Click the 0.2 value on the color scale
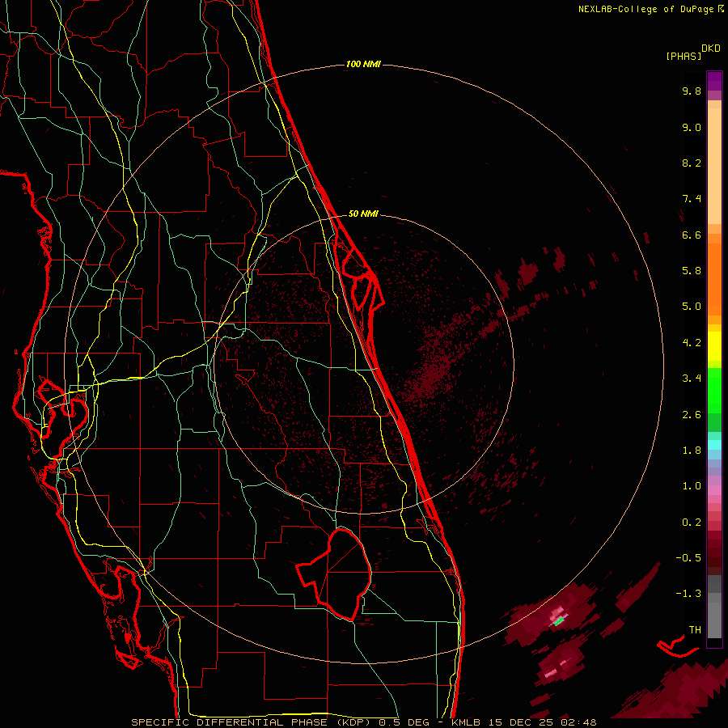The width and height of the screenshot is (728, 728). [x=692, y=523]
